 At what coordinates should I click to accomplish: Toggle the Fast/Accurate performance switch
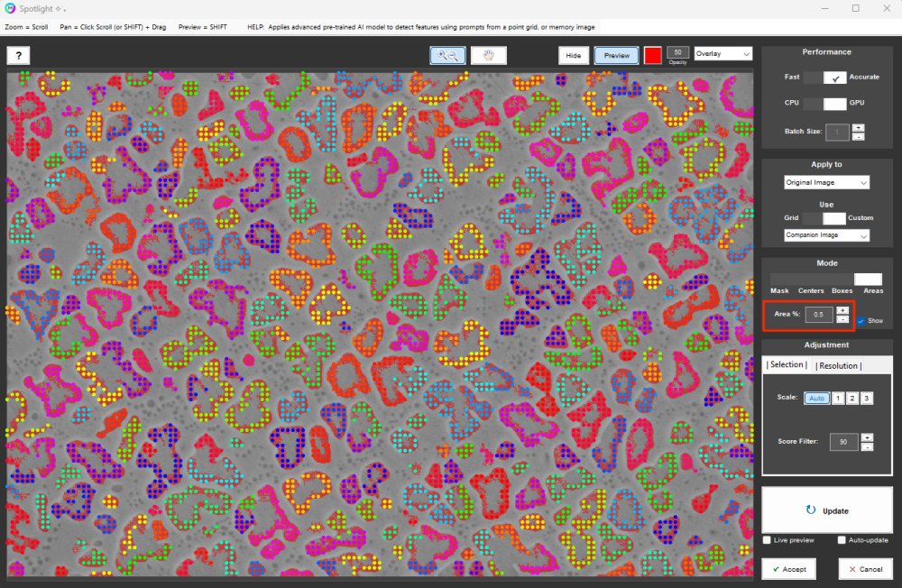pyautogui.click(x=825, y=77)
